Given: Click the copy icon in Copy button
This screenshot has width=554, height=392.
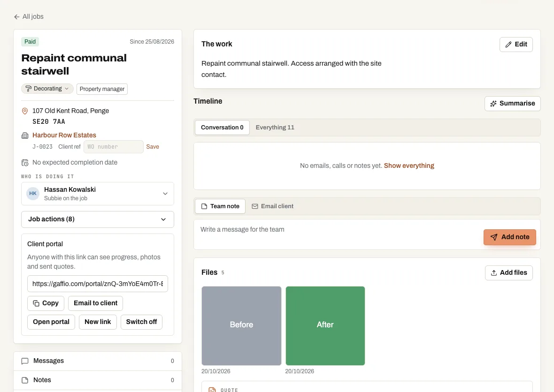Looking at the screenshot, I should click(x=36, y=303).
